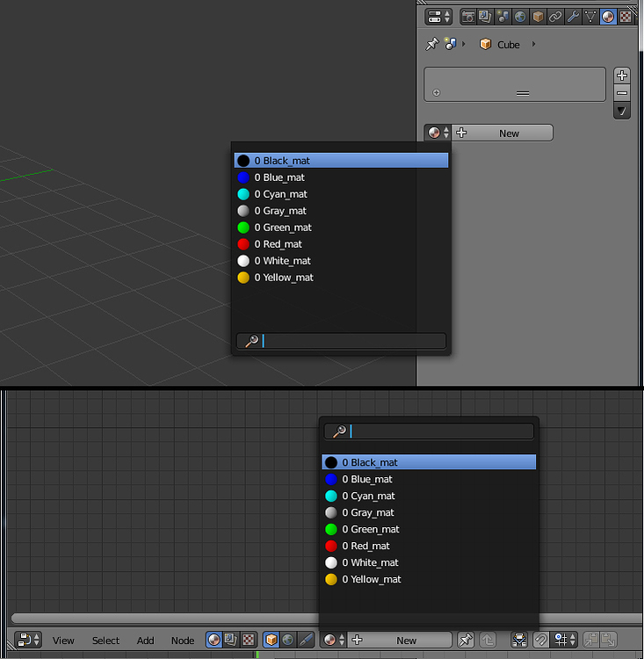Image resolution: width=644 pixels, height=659 pixels.
Task: Choose 0 Yellow_mat in the node editor list
Action: coord(429,579)
